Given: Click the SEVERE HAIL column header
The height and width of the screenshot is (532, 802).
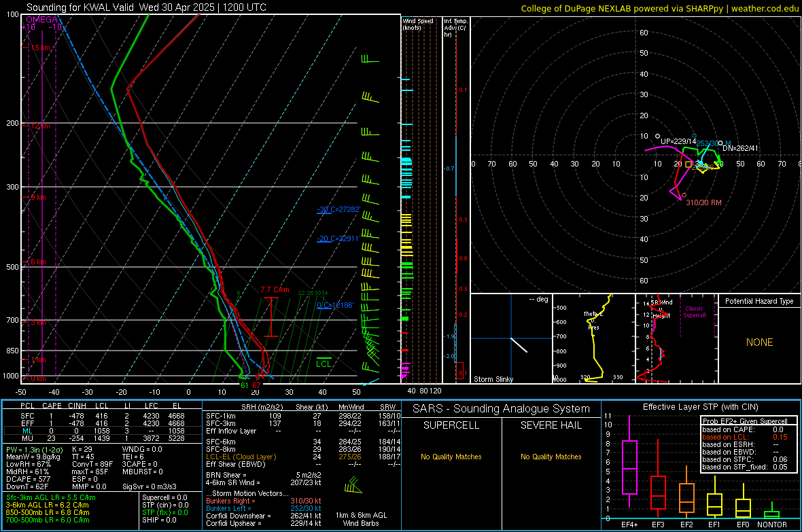Looking at the screenshot, I should click(x=551, y=425).
